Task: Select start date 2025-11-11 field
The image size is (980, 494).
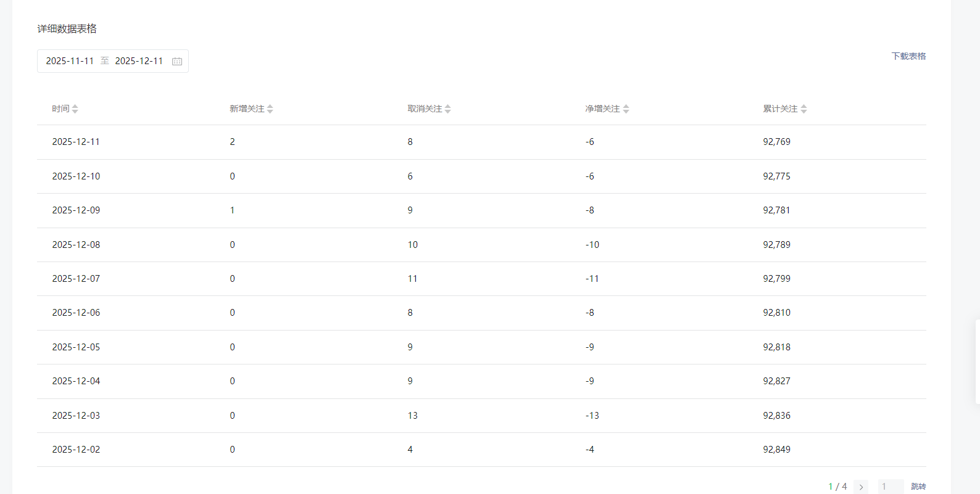Action: (70, 61)
